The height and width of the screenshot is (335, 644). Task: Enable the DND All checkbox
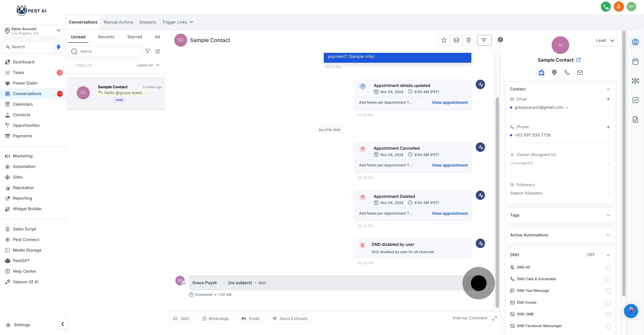608,267
